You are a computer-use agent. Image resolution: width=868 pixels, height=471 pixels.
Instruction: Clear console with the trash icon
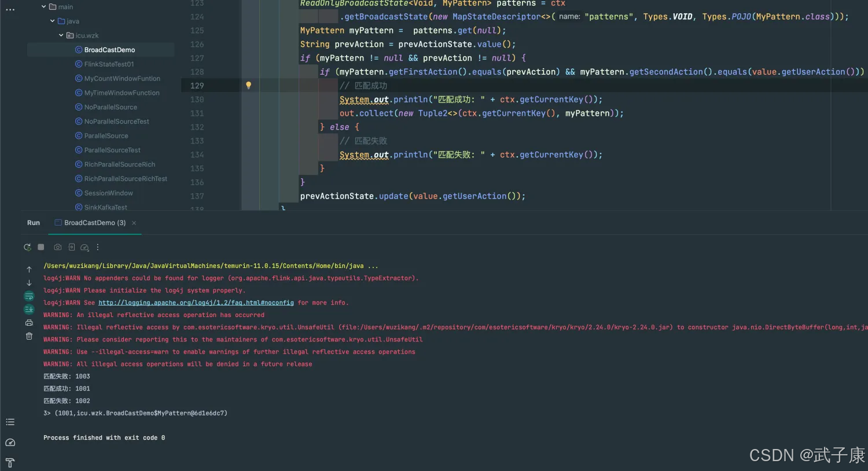tap(29, 336)
